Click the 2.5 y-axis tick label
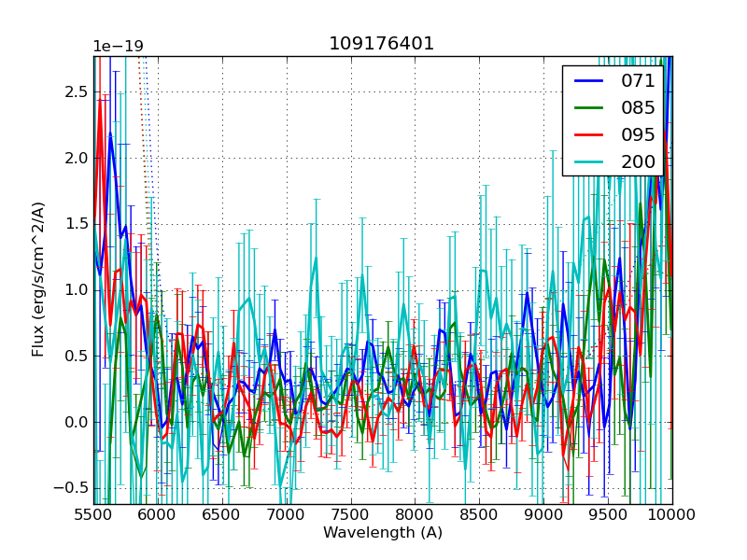 (x=76, y=91)
